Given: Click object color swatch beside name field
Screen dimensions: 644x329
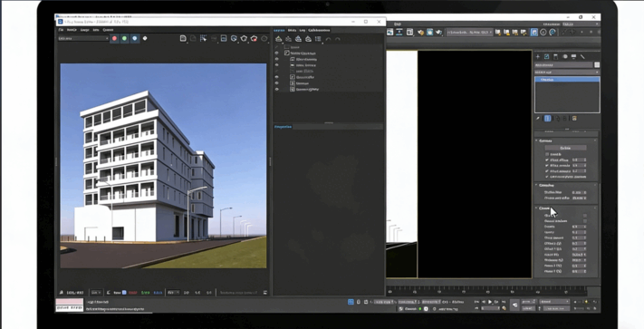Looking at the screenshot, I should 597,65.
